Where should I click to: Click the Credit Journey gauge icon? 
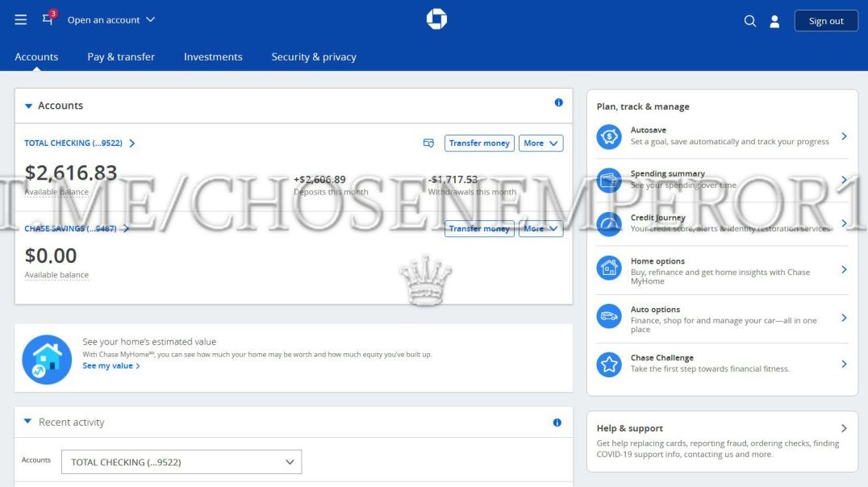point(609,223)
